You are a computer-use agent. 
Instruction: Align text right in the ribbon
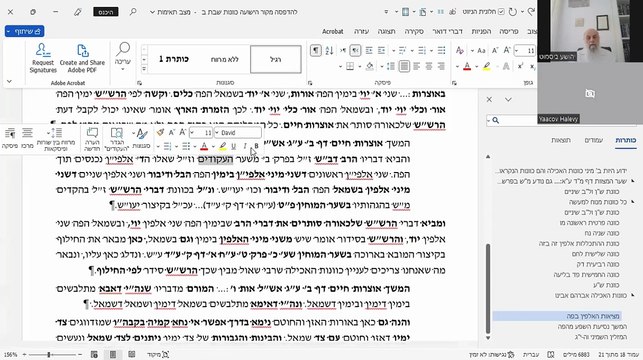tap(441, 66)
